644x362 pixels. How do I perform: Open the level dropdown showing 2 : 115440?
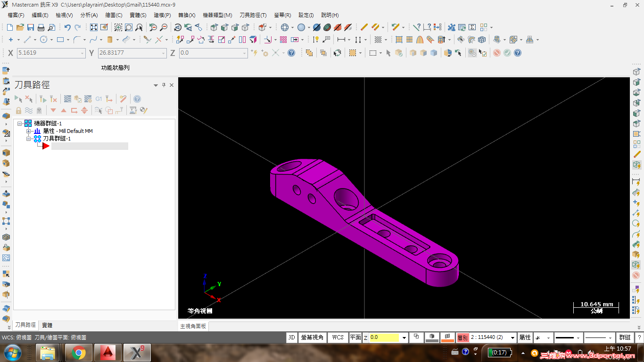point(513,337)
